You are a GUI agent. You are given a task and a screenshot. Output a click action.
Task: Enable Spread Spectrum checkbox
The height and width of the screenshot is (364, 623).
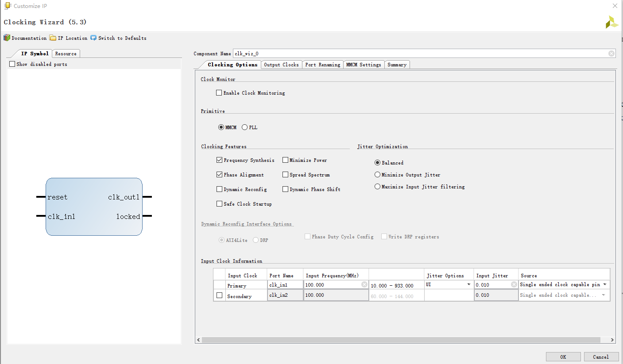pyautogui.click(x=285, y=175)
